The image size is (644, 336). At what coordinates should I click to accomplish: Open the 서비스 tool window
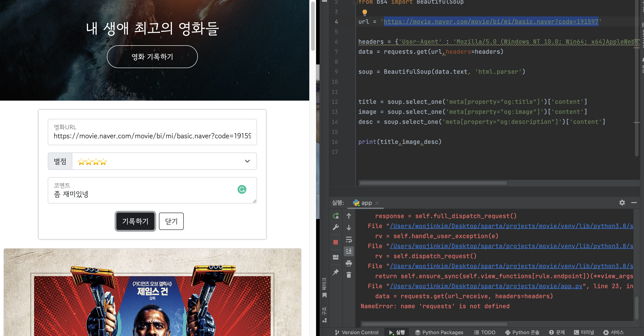pyautogui.click(x=613, y=332)
